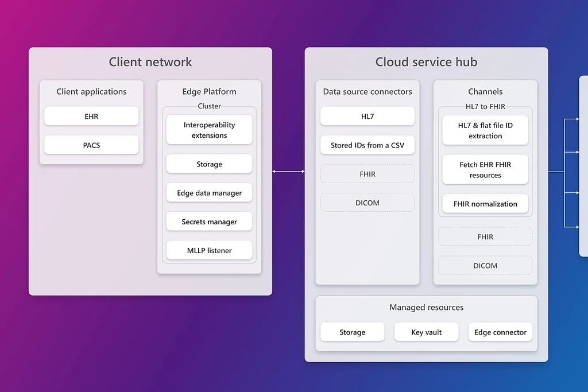
Task: Select the dashed FHIR data source connector
Action: tap(367, 174)
